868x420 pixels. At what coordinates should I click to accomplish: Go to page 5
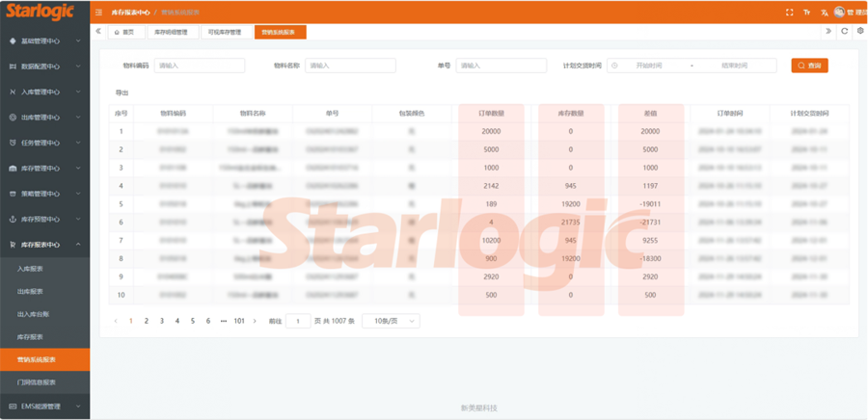[193, 321]
